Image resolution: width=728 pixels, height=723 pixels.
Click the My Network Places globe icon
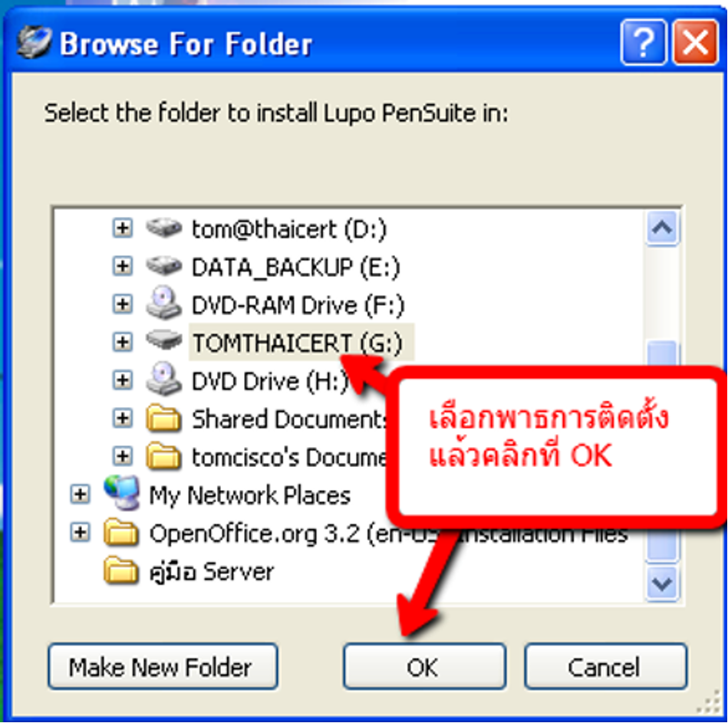click(122, 493)
